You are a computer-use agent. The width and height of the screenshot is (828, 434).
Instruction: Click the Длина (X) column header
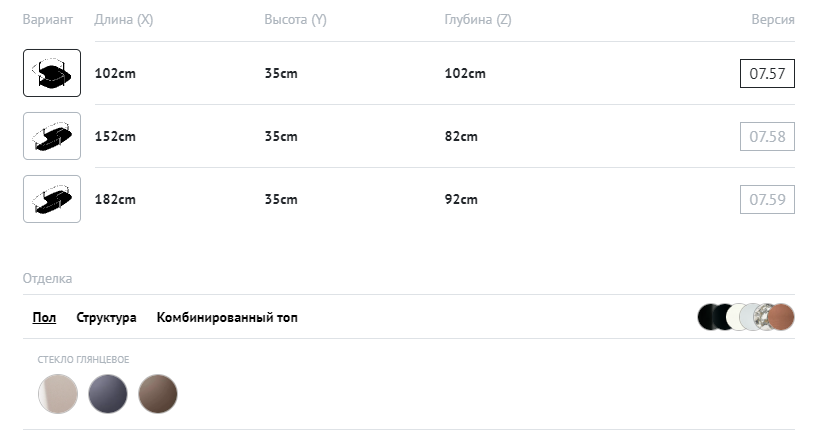(x=123, y=20)
